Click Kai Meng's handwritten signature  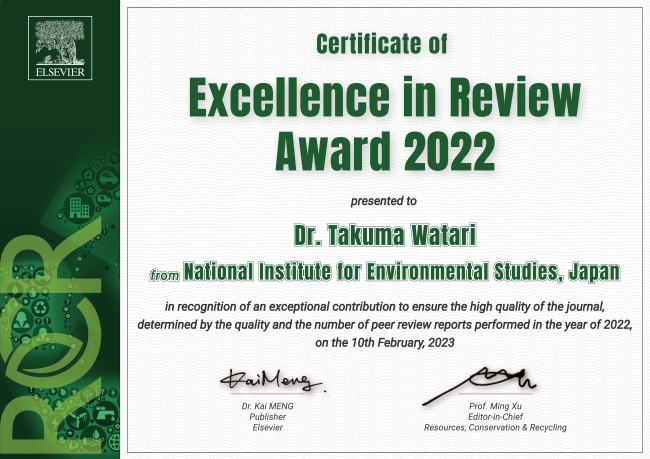coord(271,380)
